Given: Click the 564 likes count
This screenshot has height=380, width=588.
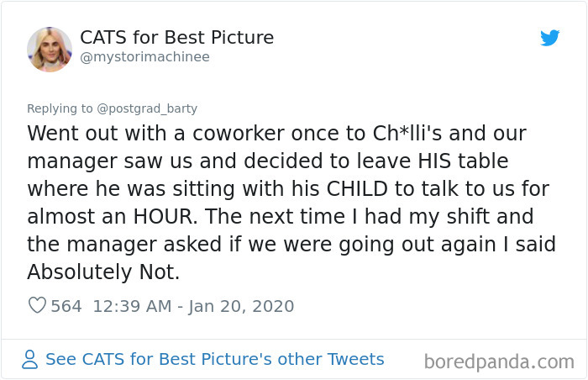Looking at the screenshot, I should 66,306.
